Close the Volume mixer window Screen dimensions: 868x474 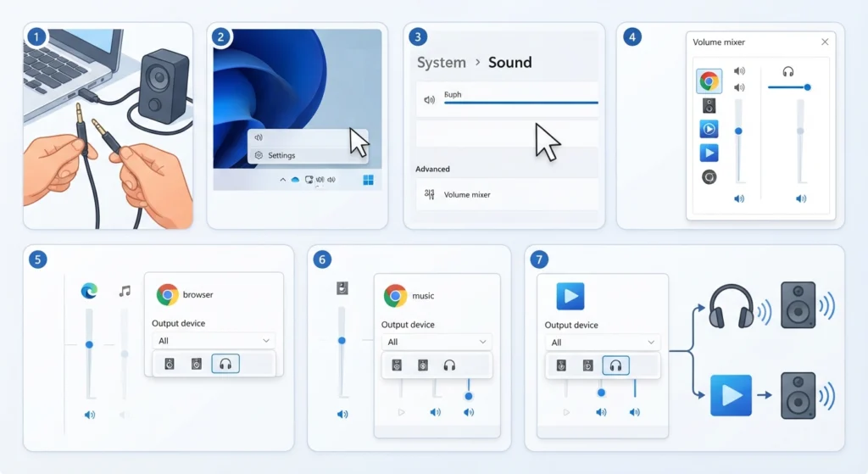(x=825, y=42)
